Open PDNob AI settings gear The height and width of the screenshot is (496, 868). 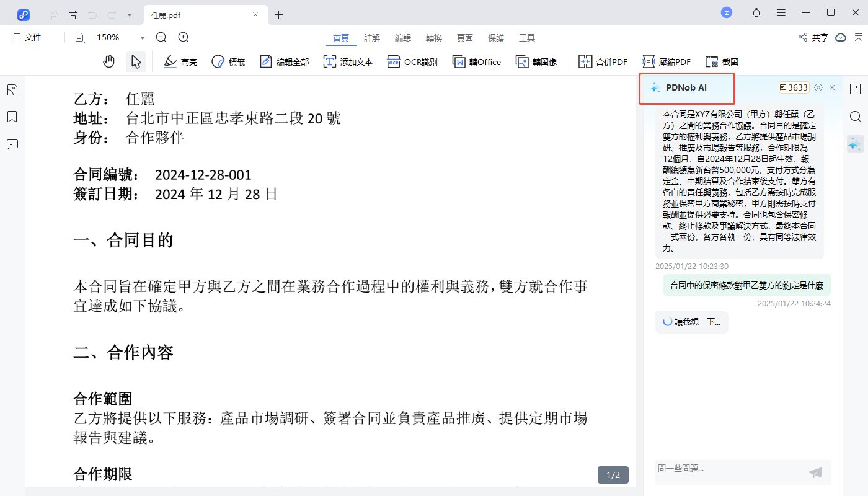pyautogui.click(x=818, y=87)
